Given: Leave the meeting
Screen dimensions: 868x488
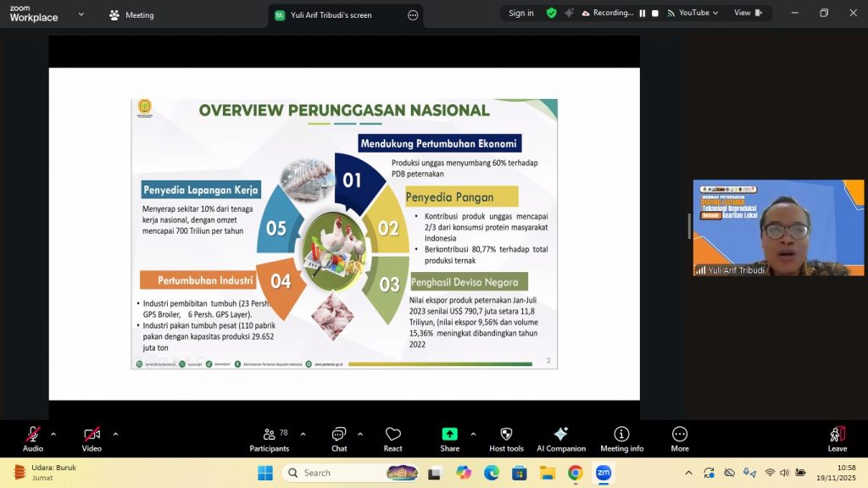Looking at the screenshot, I should (x=837, y=438).
